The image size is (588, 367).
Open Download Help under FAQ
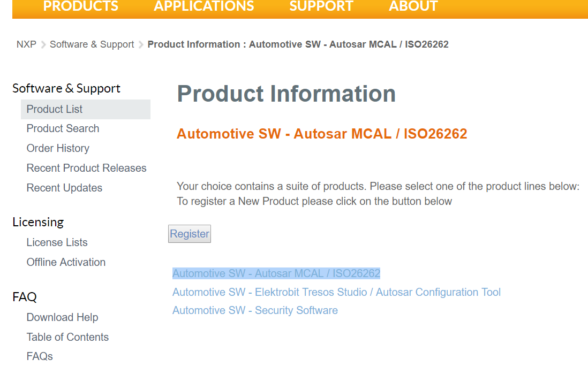pyautogui.click(x=62, y=317)
